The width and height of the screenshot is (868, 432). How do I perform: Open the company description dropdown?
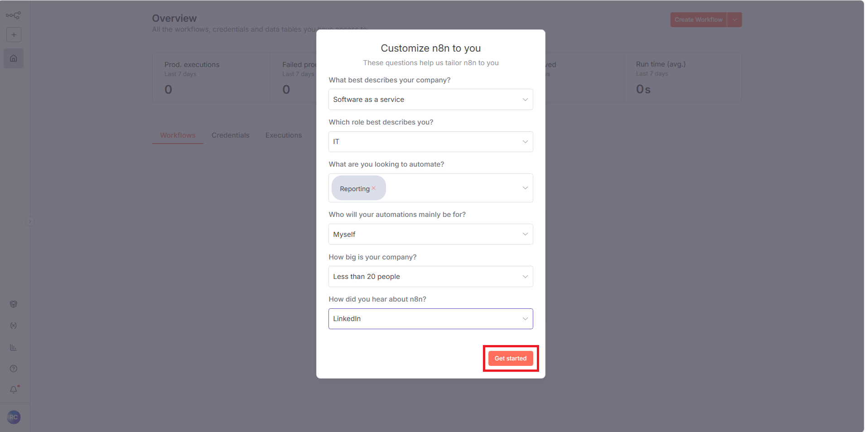(430, 100)
